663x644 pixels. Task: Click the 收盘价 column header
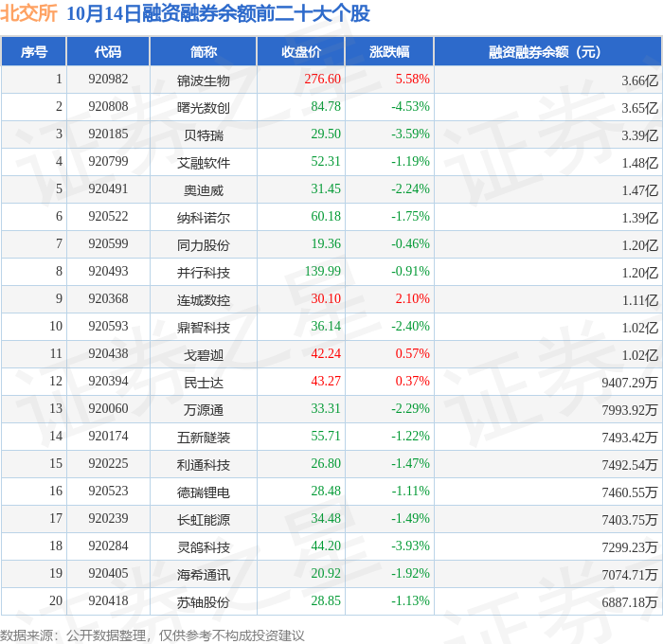(301, 51)
